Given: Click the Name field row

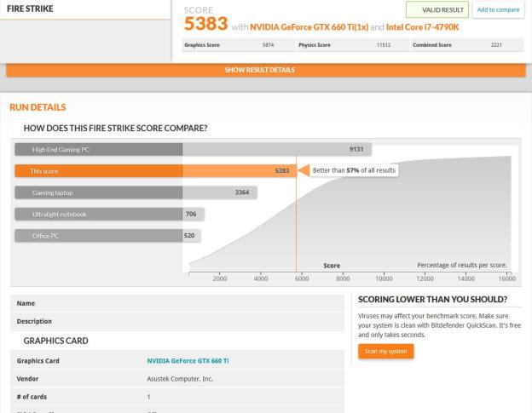Looking at the screenshot, I should (177, 303).
